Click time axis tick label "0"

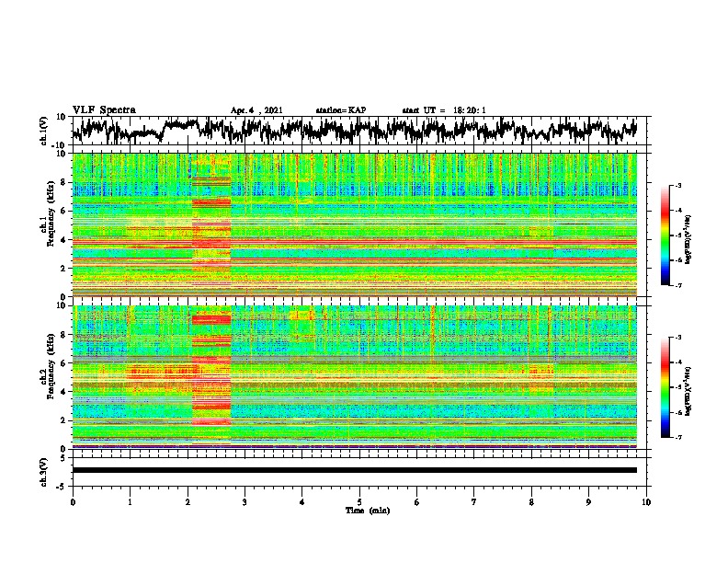pos(73,502)
